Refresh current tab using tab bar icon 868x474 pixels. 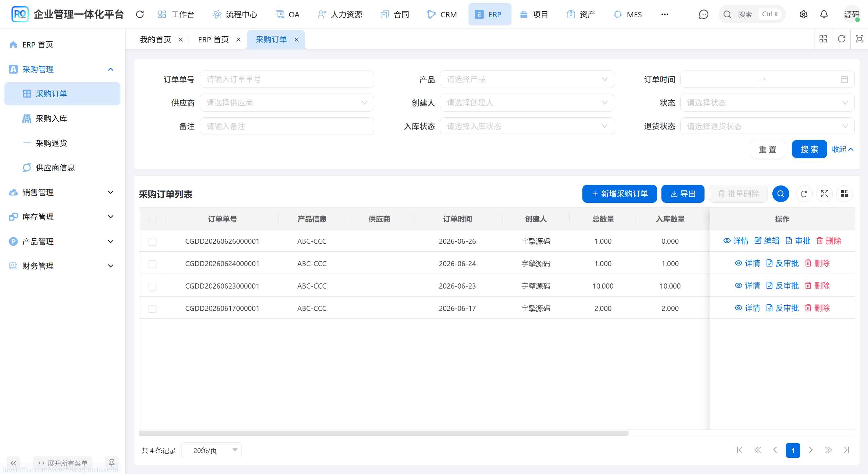[842, 39]
